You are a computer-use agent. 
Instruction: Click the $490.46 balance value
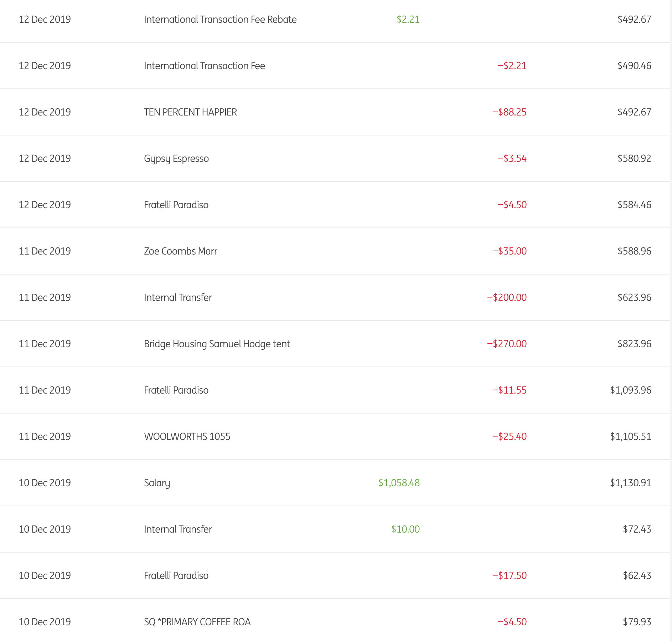tap(634, 66)
